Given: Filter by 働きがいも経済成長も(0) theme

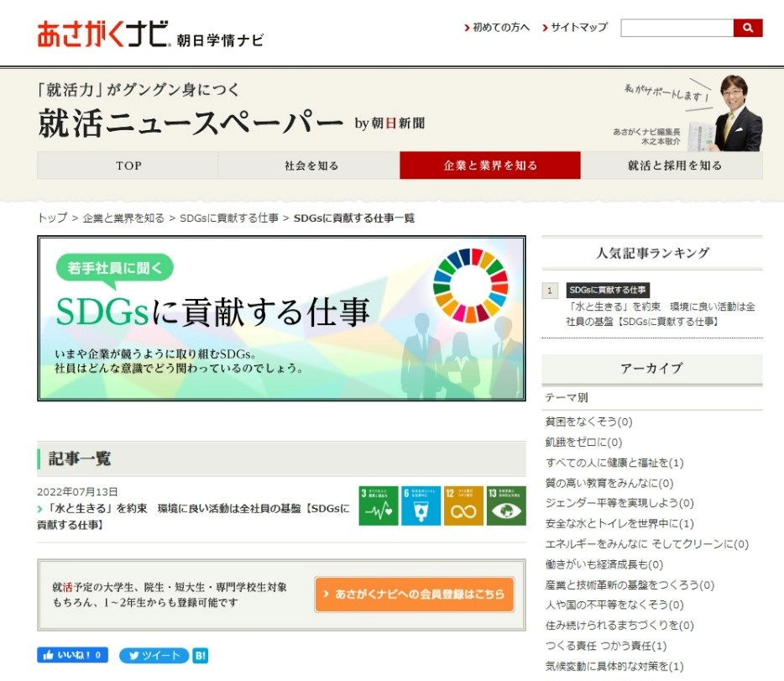Looking at the screenshot, I should tap(604, 564).
